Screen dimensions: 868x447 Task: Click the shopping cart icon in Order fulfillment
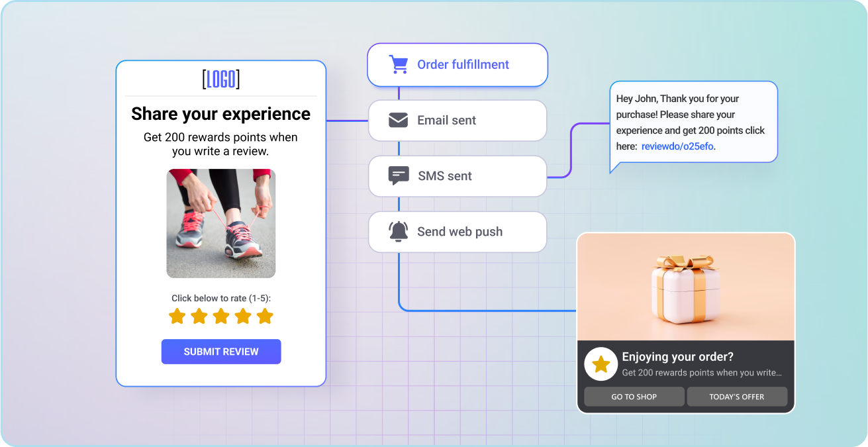click(x=398, y=64)
